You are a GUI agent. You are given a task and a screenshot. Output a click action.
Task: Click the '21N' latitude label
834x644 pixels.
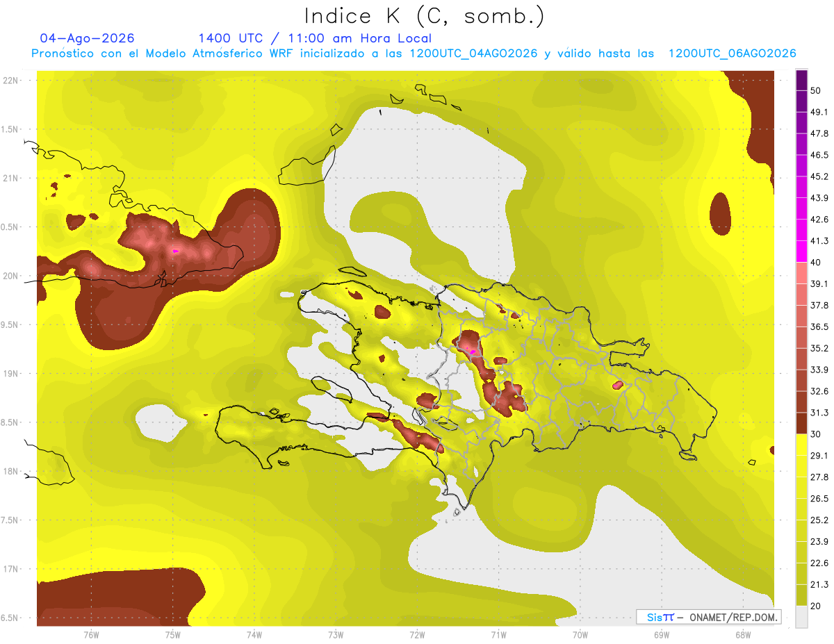point(11,178)
